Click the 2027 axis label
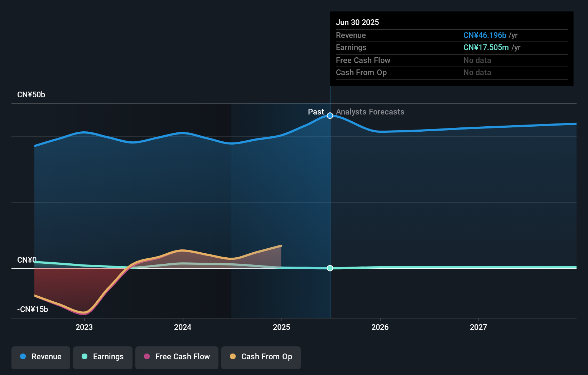 tap(478, 327)
